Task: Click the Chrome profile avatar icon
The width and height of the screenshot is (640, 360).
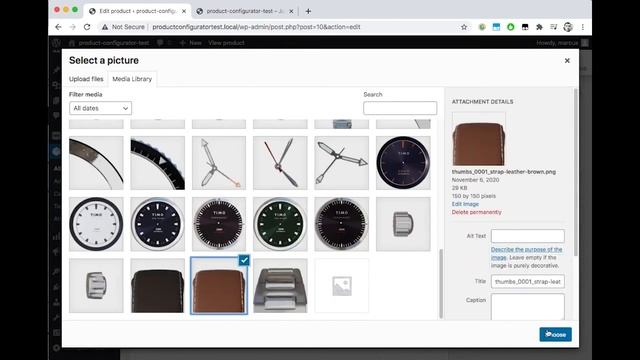Action: (x=568, y=27)
